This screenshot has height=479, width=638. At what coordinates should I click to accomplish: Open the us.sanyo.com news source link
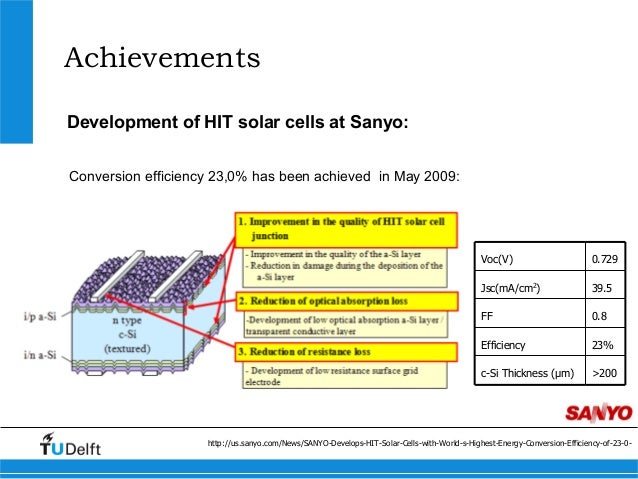tap(420, 443)
